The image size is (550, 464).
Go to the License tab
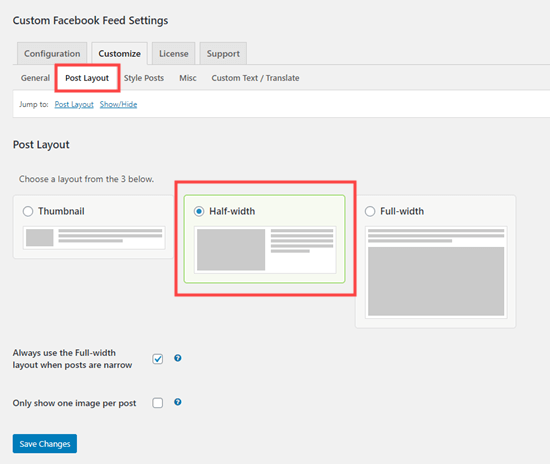[174, 53]
